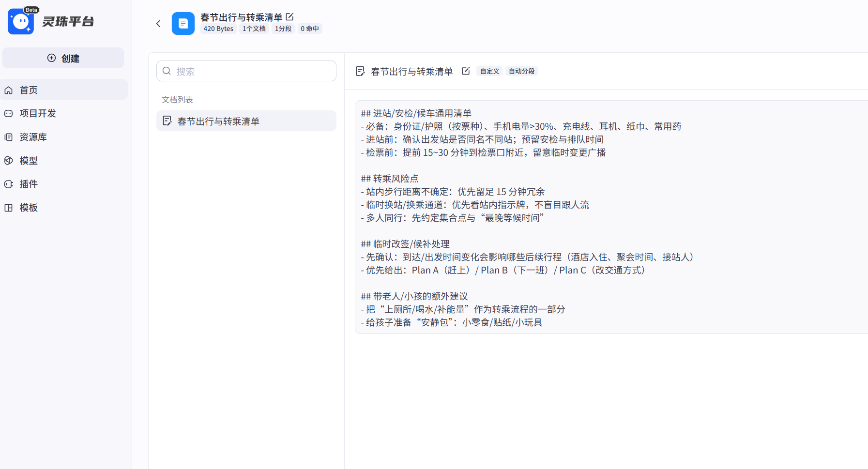Click the plus icon in 创建 button

coord(51,58)
